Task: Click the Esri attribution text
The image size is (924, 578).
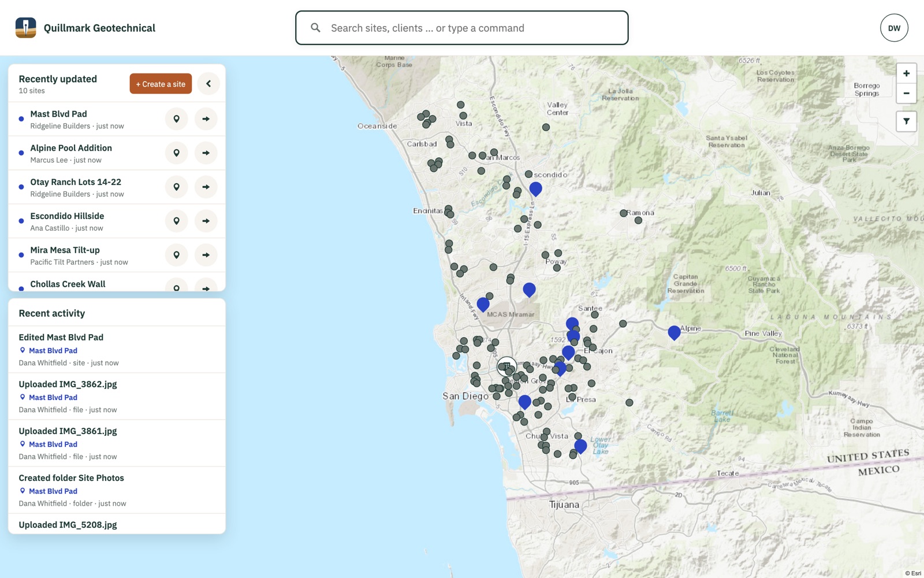Action: coord(913,573)
